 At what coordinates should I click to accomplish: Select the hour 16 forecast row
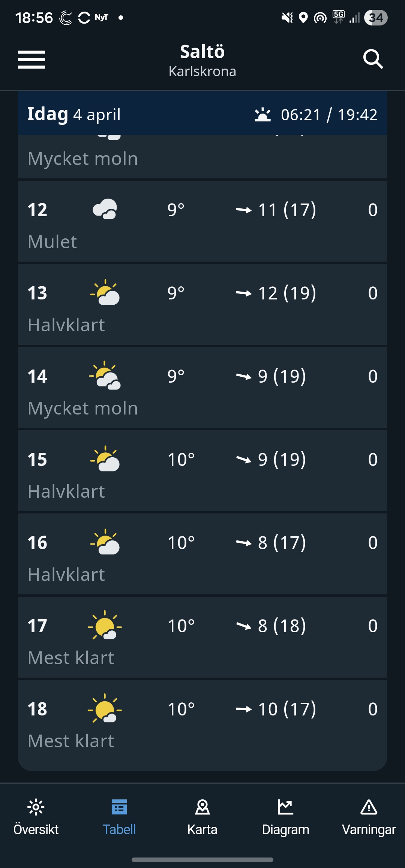(202, 555)
